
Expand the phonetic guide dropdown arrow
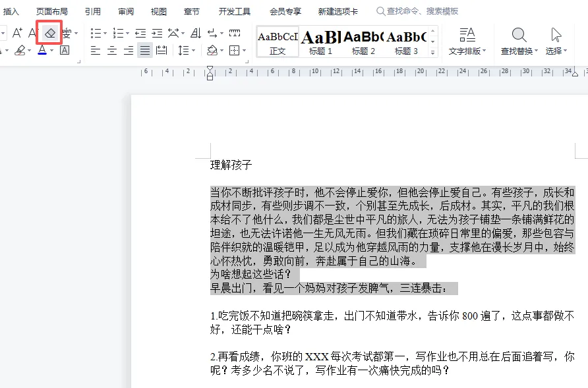point(76,34)
